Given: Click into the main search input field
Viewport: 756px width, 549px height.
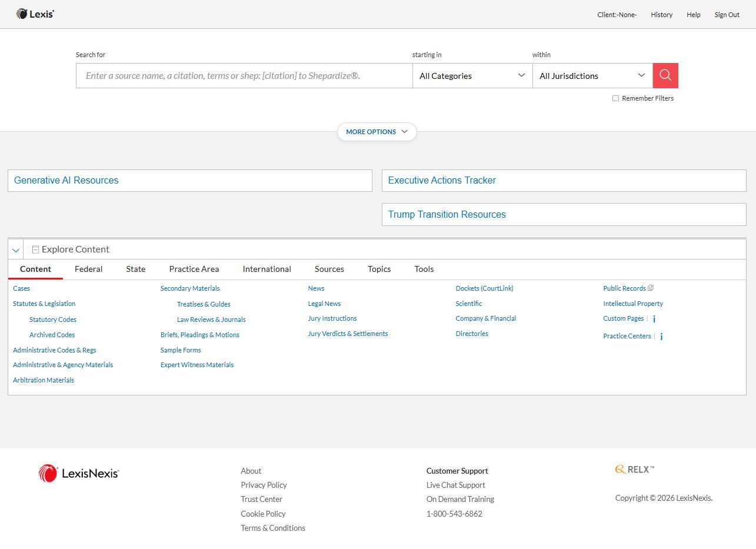Looking at the screenshot, I should point(244,75).
